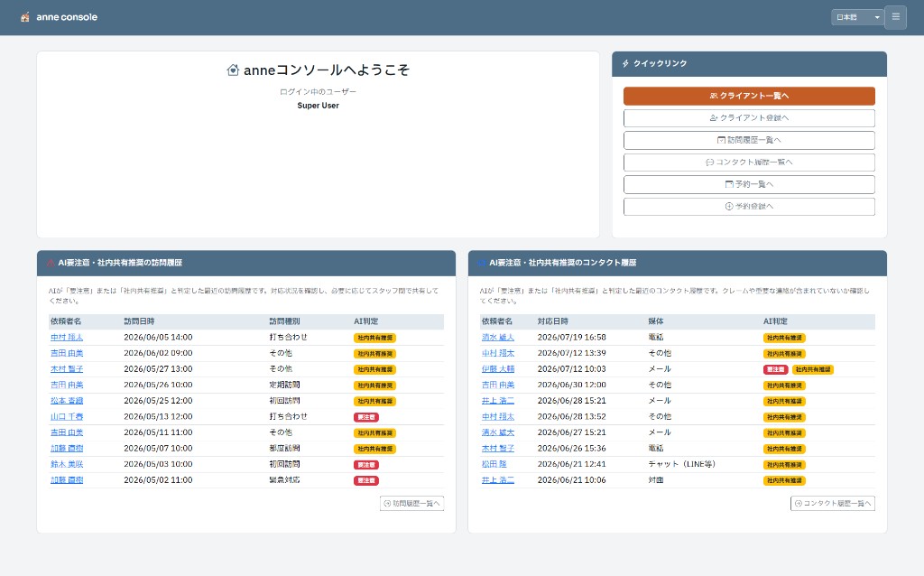Open client link for visit 2026/05/03 10:00

click(x=67, y=465)
